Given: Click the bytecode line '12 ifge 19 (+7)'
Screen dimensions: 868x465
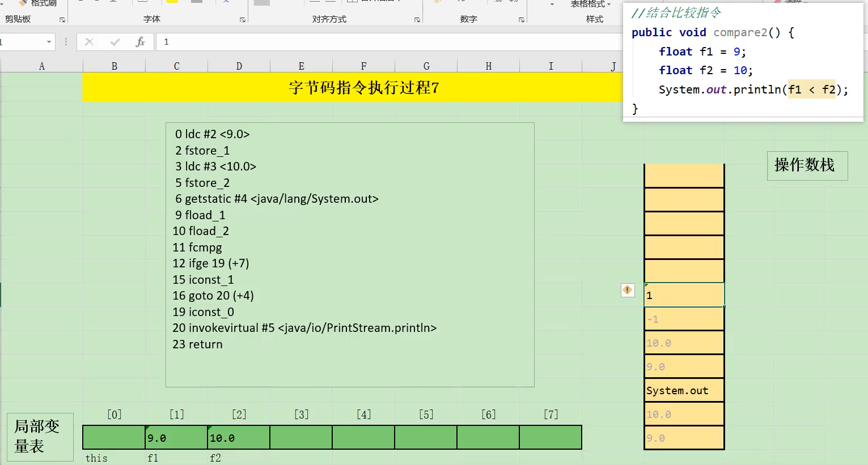Looking at the screenshot, I should point(211,263).
